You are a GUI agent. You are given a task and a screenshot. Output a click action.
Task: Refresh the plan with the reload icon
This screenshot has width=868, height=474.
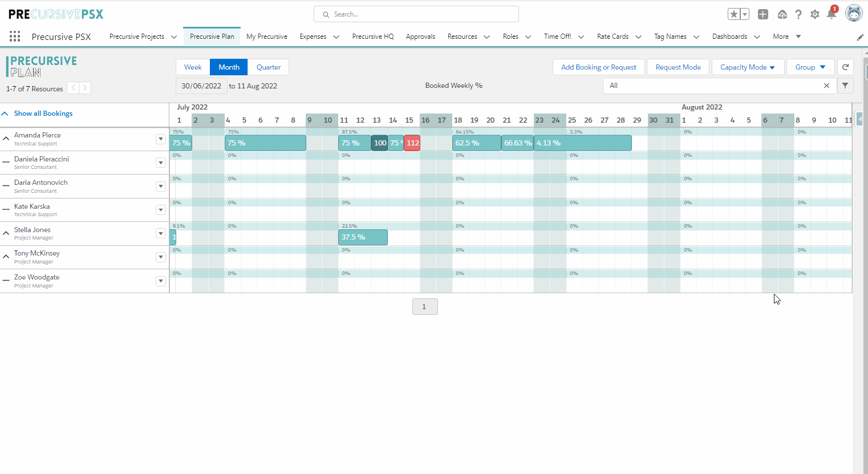tap(846, 67)
